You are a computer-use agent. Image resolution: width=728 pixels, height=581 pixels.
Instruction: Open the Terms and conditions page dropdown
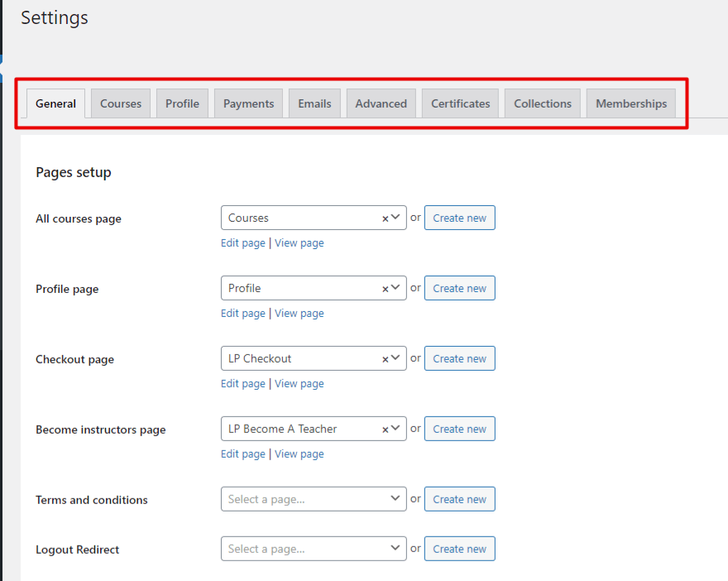click(x=314, y=499)
